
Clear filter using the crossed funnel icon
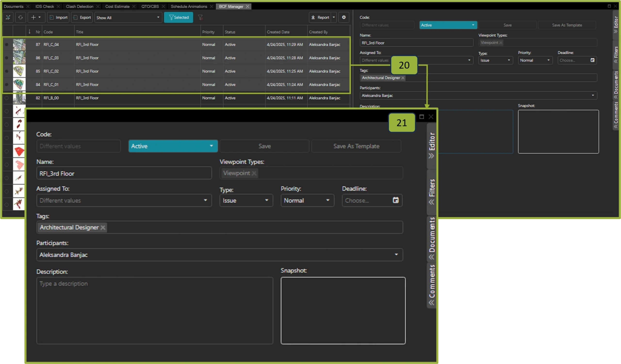200,17
